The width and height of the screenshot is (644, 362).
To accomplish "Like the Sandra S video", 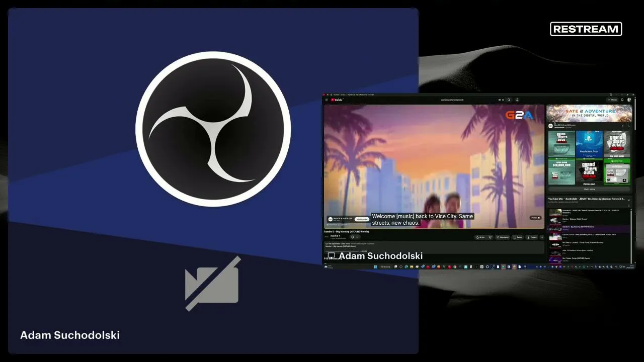I will (480, 237).
